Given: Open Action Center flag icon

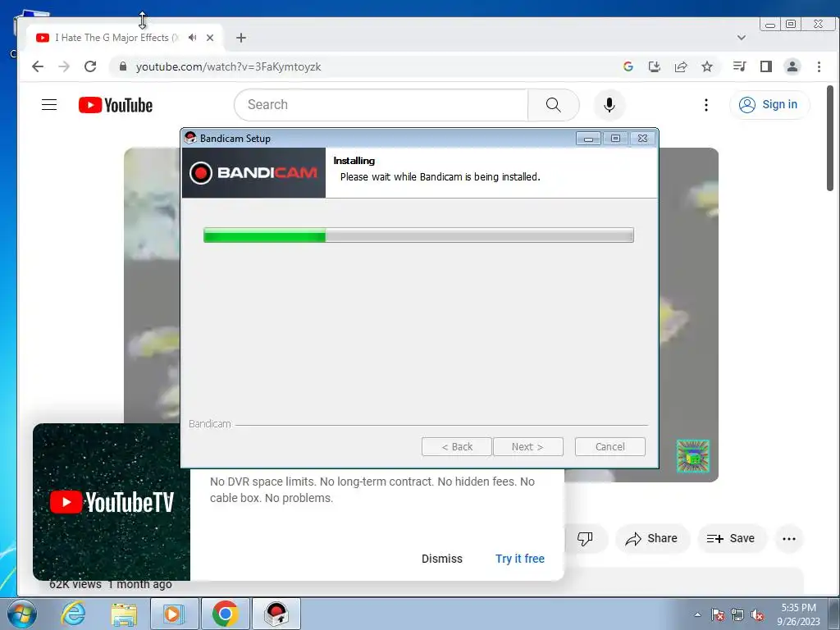Looking at the screenshot, I should 718,614.
